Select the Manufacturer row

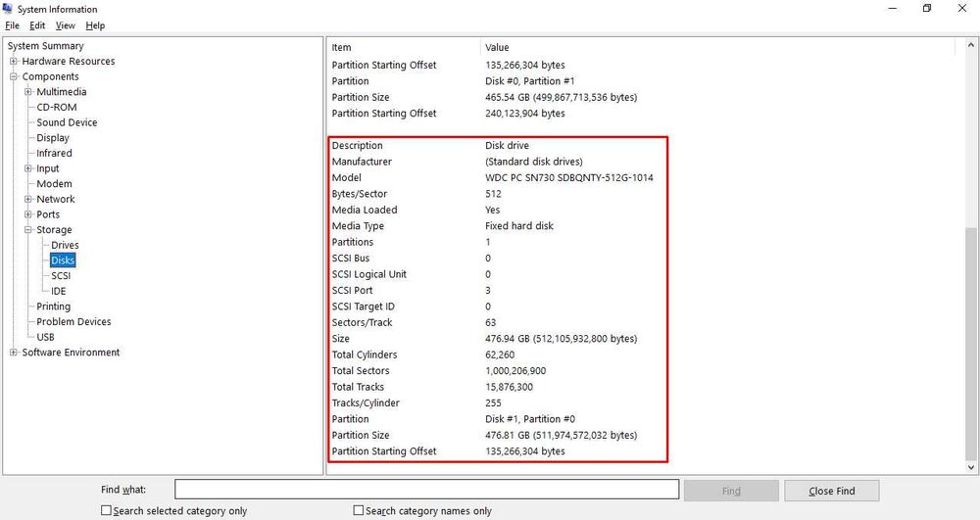coord(458,162)
